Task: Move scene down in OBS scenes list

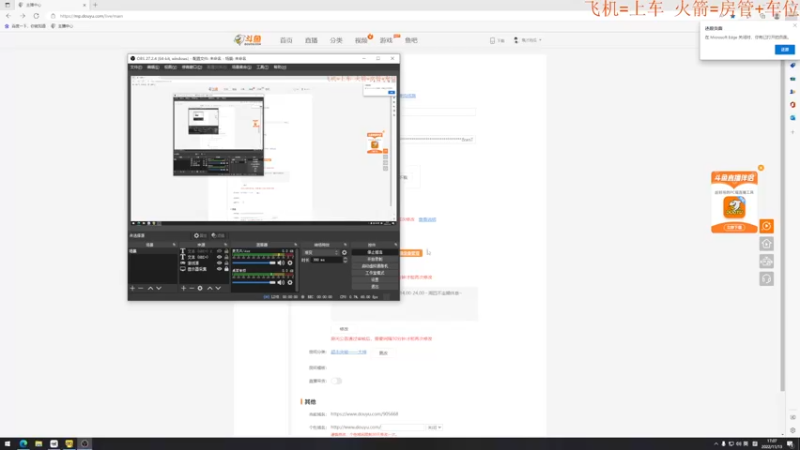Action: coord(159,288)
